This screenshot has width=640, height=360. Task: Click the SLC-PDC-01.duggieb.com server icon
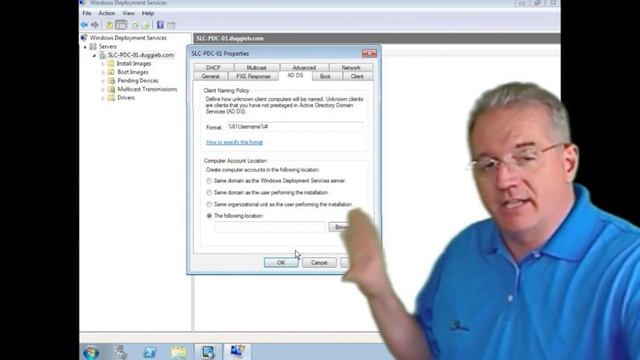pos(102,55)
